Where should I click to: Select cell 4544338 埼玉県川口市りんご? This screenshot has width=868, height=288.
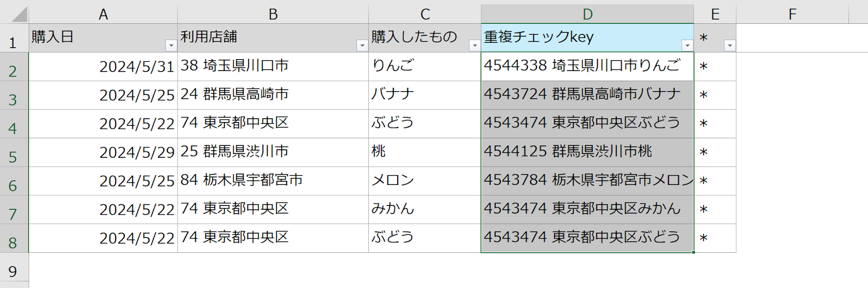coord(588,67)
